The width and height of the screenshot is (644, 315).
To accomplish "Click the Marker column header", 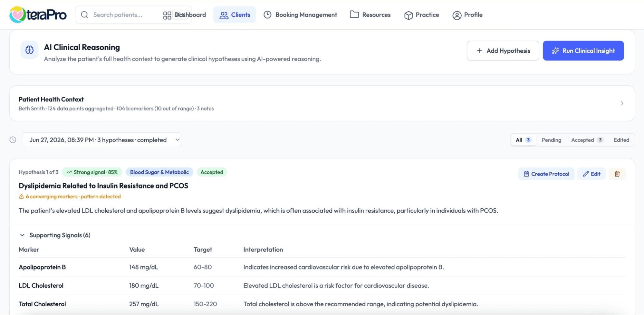I will click(x=29, y=250).
